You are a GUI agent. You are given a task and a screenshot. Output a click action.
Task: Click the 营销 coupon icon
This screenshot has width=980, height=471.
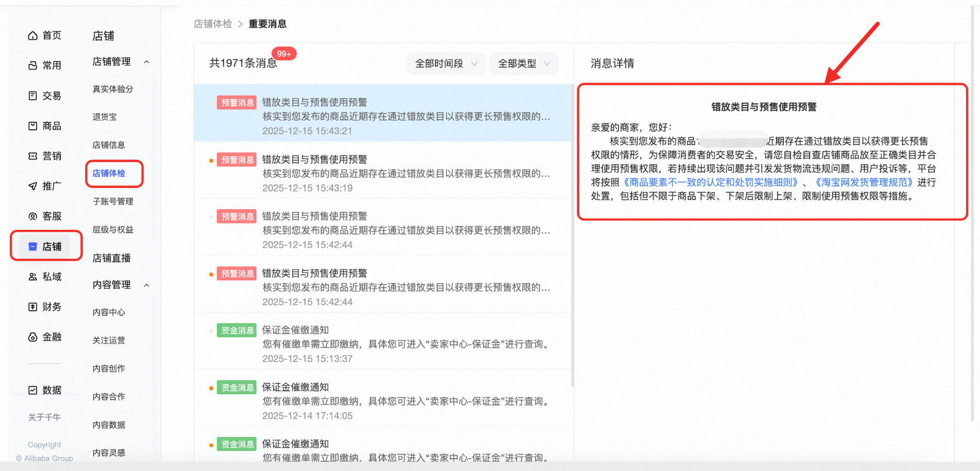pos(33,156)
